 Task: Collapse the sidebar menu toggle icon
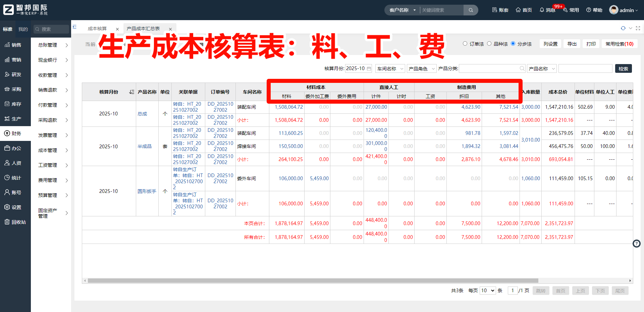pyautogui.click(x=74, y=27)
